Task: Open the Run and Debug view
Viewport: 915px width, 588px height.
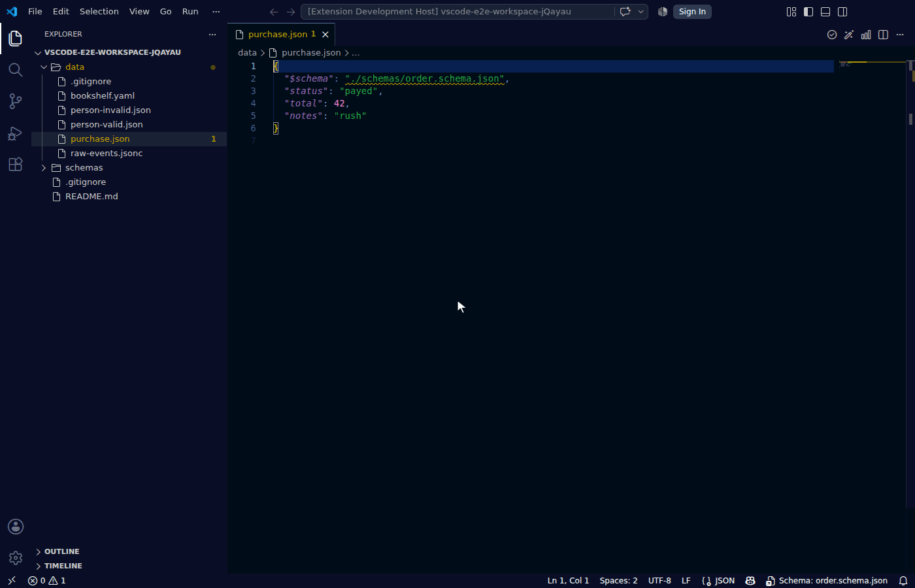Action: pos(16,133)
